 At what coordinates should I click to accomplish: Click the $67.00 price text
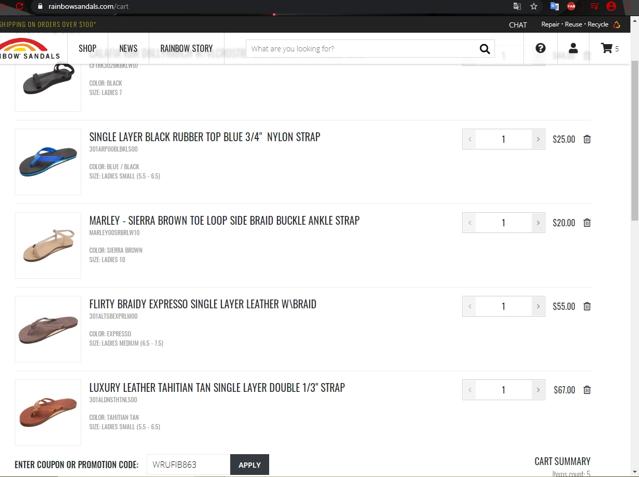pyautogui.click(x=564, y=390)
